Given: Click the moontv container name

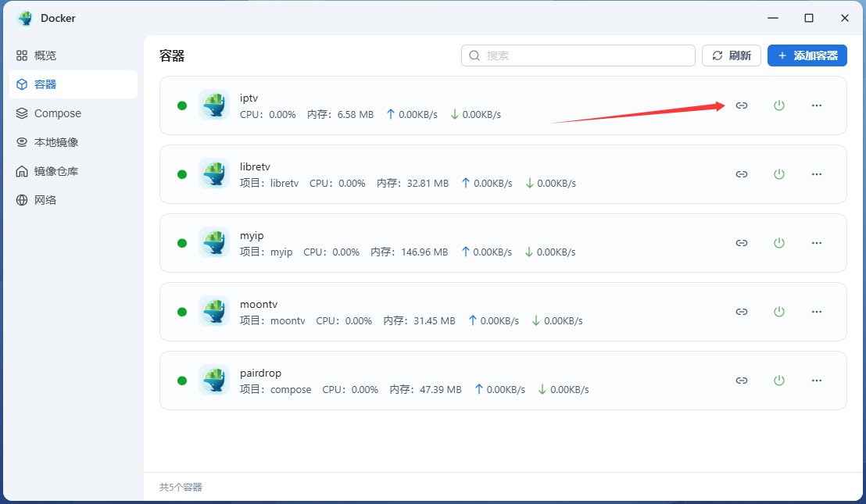Looking at the screenshot, I should click(x=259, y=304).
